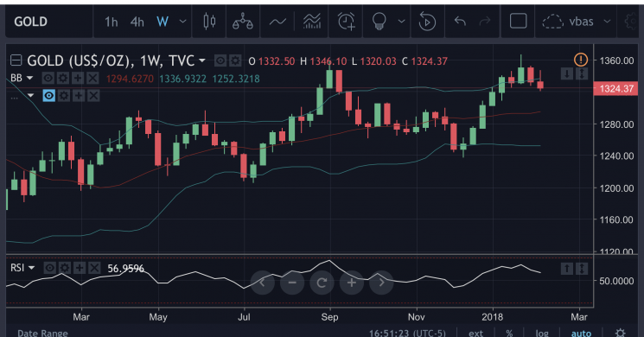
Task: Remove the RSI indicator with its X
Action: click(x=94, y=268)
